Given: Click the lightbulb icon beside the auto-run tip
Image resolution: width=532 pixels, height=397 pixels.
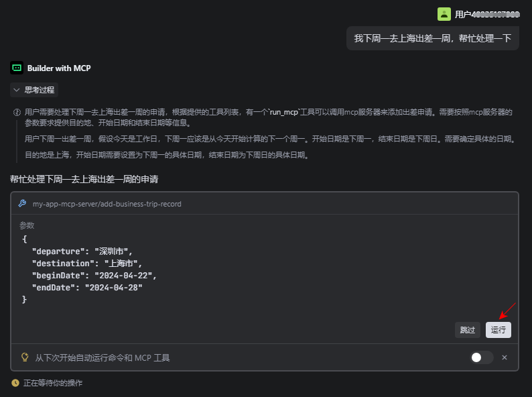Looking at the screenshot, I should (25, 357).
